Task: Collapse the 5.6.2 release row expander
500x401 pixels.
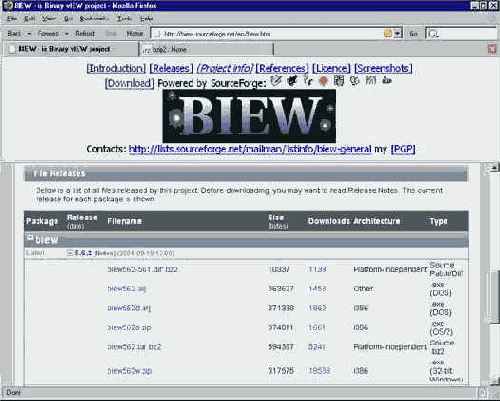Action: [x=70, y=253]
